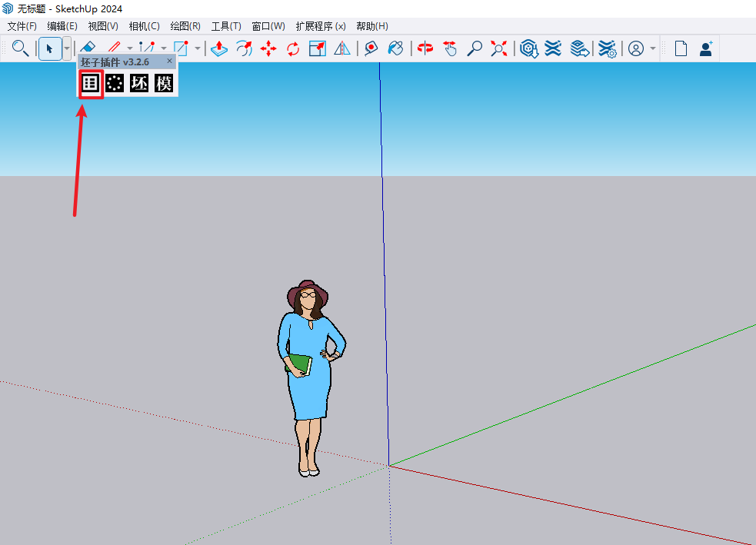Activate the Orbit camera tool
Image resolution: width=756 pixels, height=545 pixels.
pos(425,48)
